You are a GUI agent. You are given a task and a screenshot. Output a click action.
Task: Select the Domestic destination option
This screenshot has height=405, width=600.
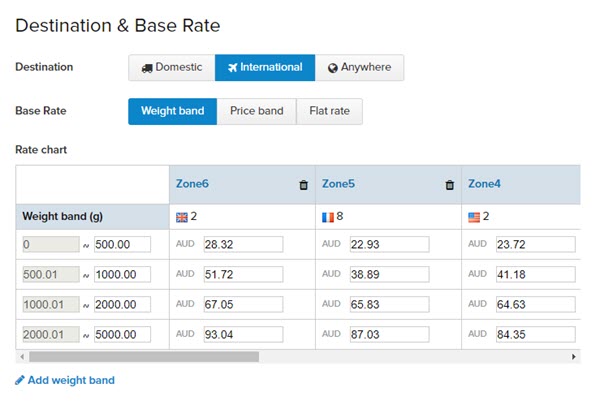172,67
